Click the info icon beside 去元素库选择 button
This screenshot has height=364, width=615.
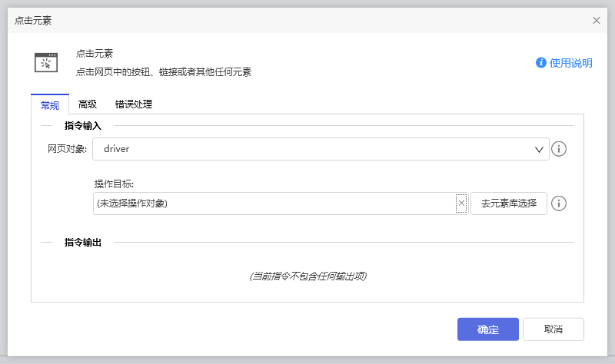click(x=560, y=204)
